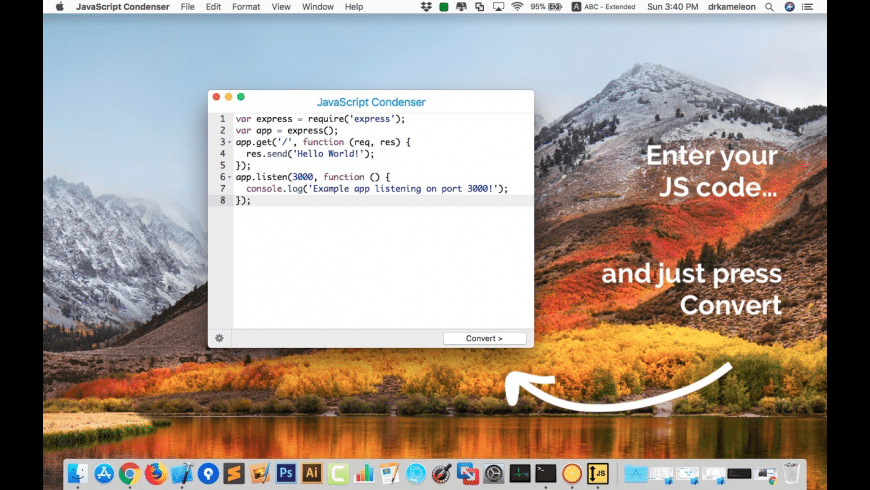Click the Convert > button

coord(484,338)
